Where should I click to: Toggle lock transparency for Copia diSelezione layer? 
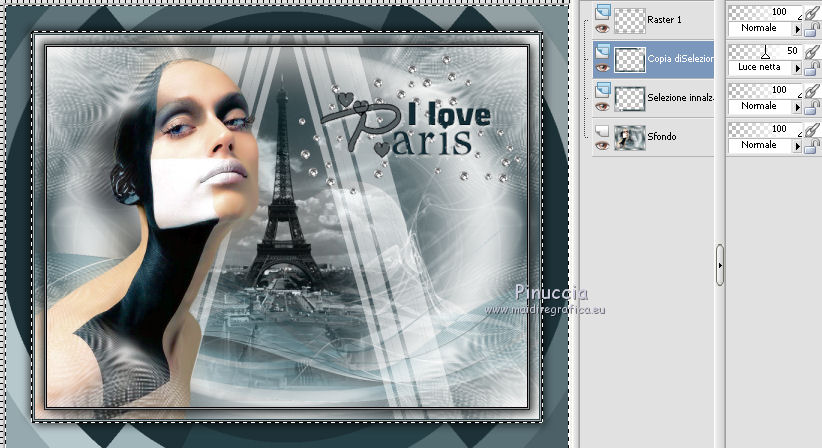(812, 68)
